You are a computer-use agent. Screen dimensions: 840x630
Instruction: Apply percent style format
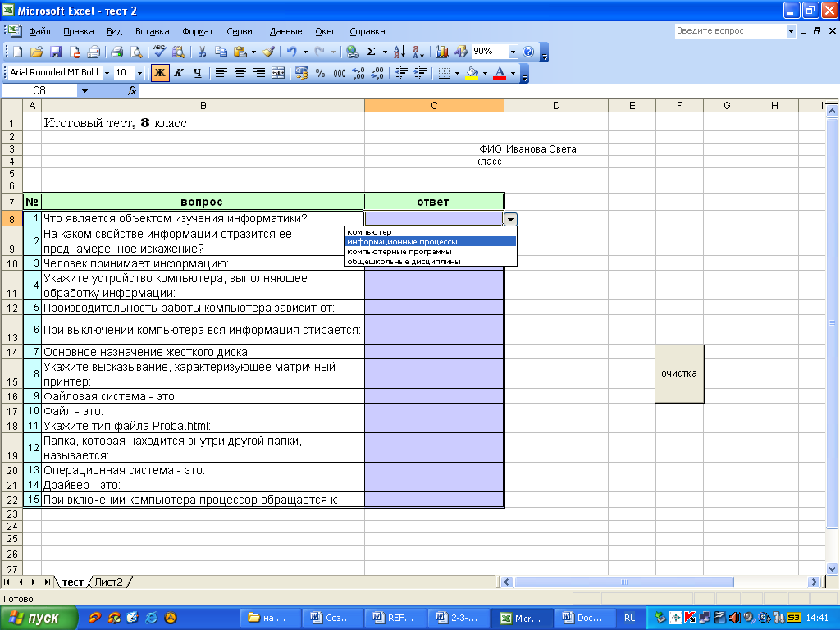pos(320,73)
